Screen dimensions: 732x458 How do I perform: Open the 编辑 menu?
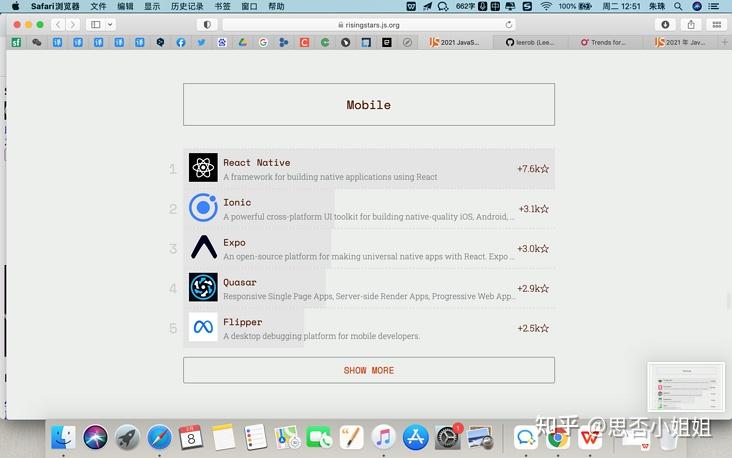(125, 6)
